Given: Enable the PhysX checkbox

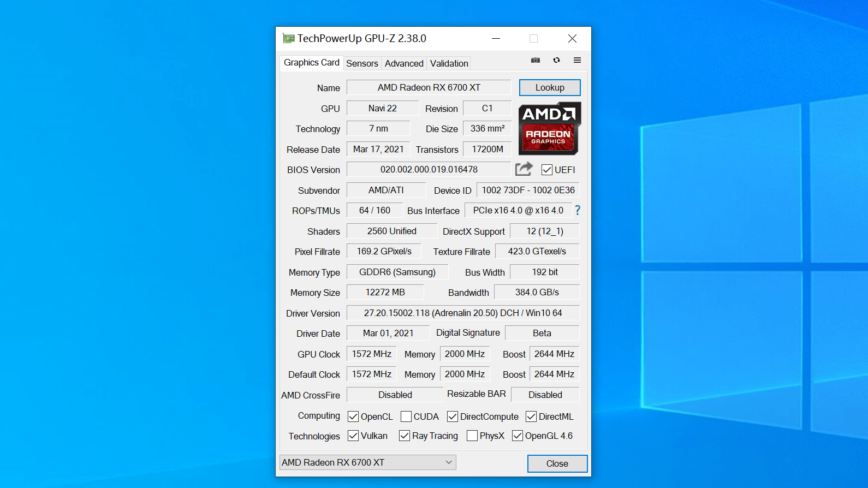Looking at the screenshot, I should (472, 436).
